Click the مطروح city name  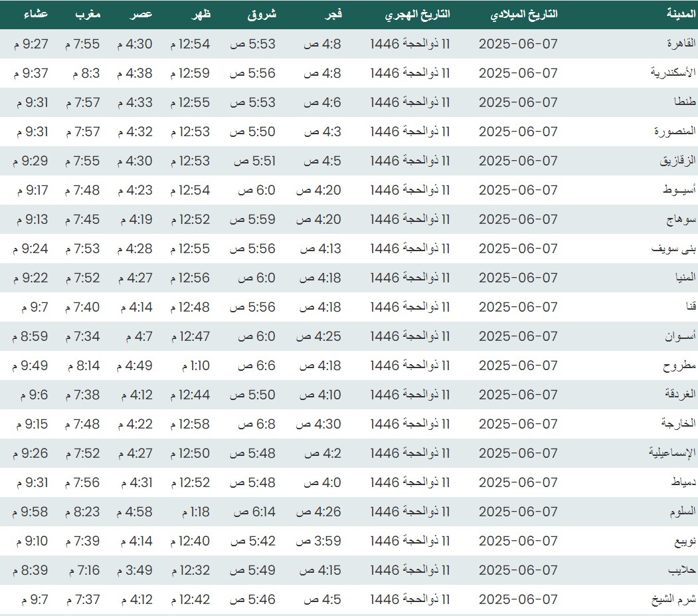coord(679,365)
